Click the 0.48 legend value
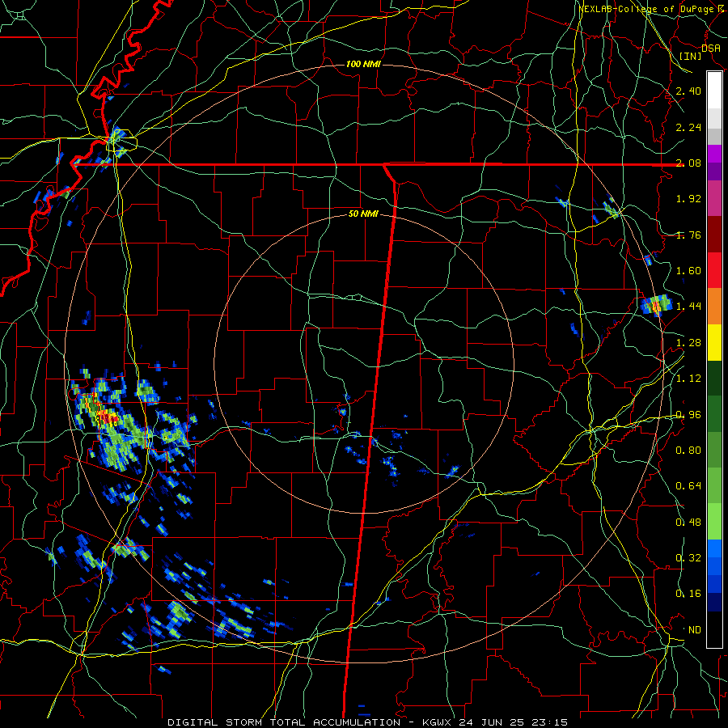Viewport: 728px width, 728px height. [x=688, y=523]
